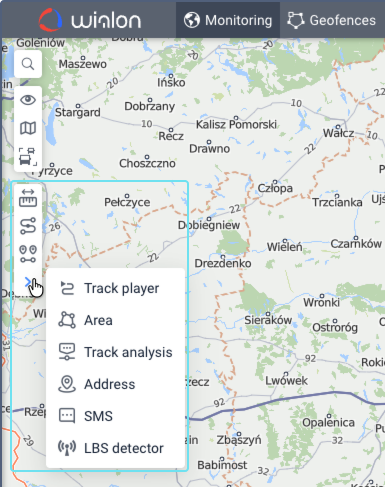
Task: Click the Babimost label on map
Action: tap(222, 465)
